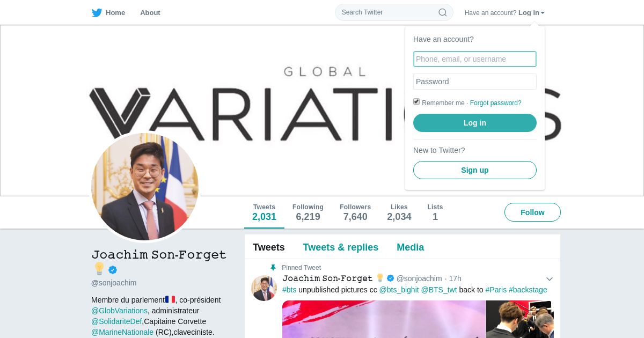
Task: Click the Follow button
Action: pyautogui.click(x=532, y=212)
